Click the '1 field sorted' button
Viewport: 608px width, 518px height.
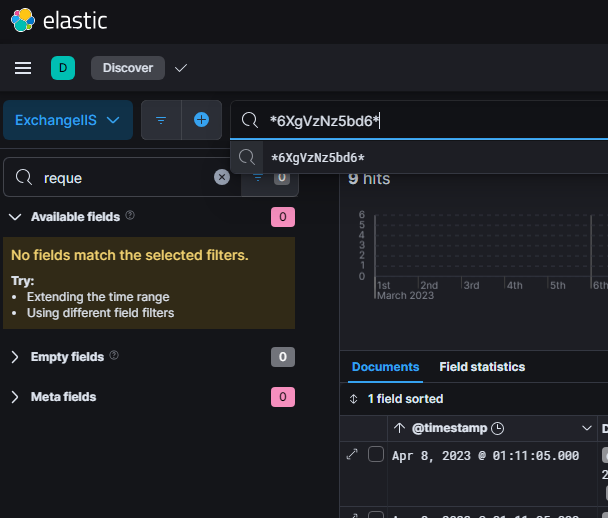pos(396,399)
